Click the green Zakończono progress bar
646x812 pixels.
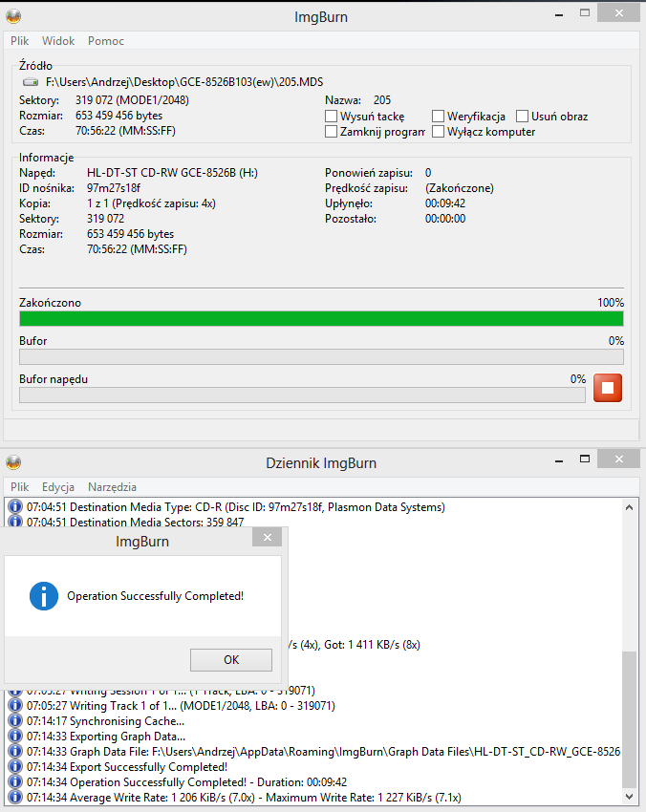coord(321,318)
